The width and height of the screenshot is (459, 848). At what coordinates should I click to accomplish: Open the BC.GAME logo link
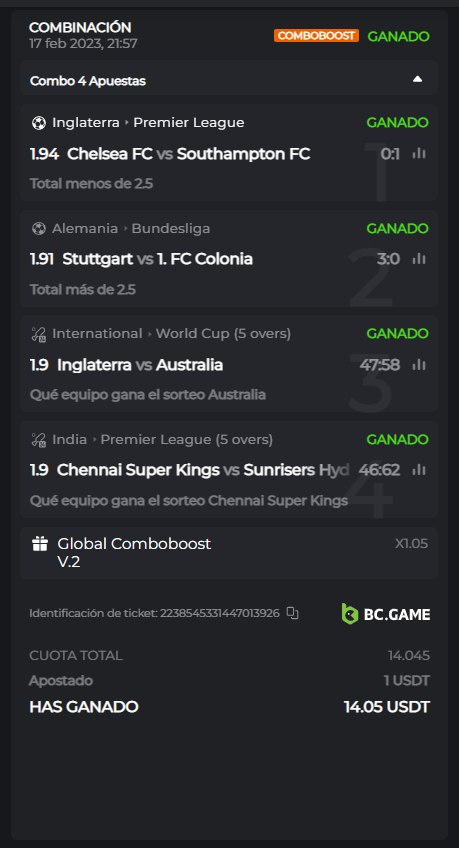pyautogui.click(x=386, y=614)
